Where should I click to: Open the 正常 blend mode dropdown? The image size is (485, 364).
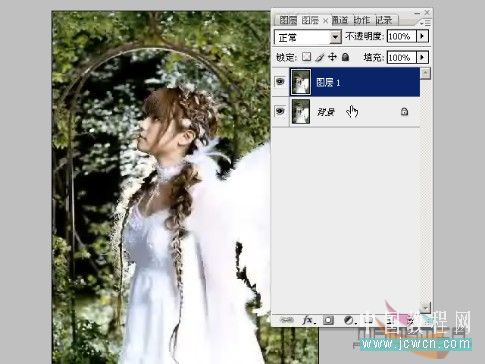point(335,37)
